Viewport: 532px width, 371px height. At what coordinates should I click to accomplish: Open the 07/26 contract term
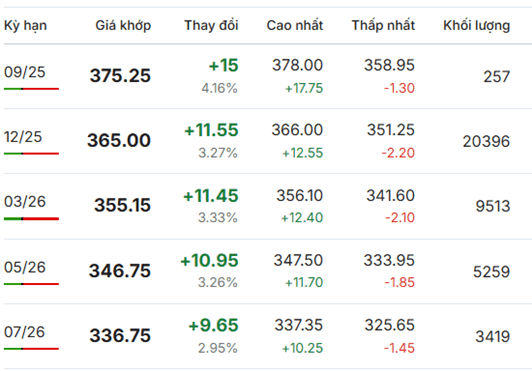point(24,332)
